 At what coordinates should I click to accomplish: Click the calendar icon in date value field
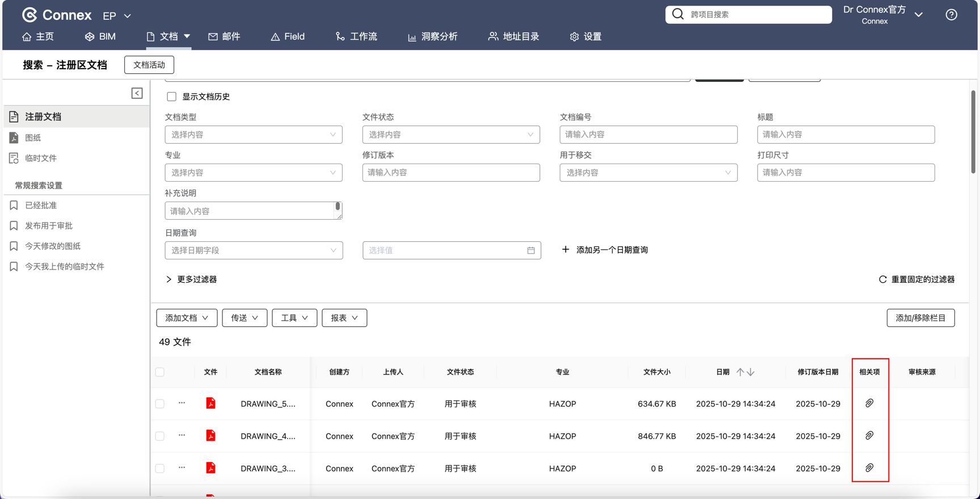(531, 250)
